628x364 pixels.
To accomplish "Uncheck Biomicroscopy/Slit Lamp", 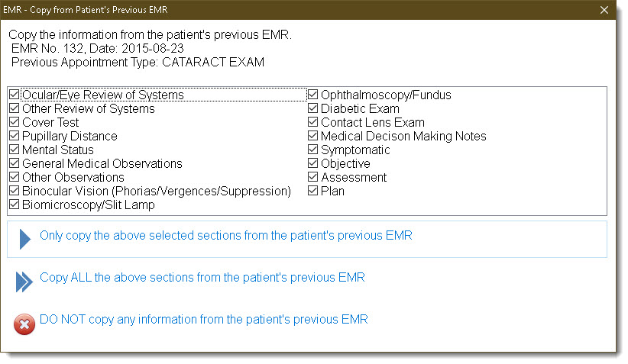I will (x=14, y=205).
